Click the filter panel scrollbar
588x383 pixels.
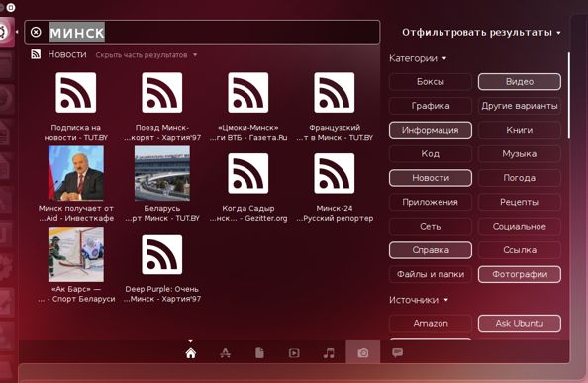click(x=568, y=95)
